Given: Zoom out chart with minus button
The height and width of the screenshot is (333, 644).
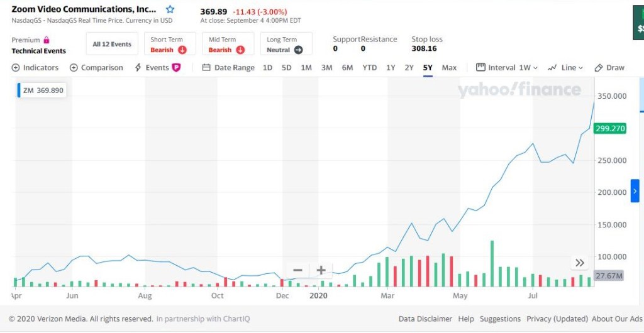Looking at the screenshot, I should [297, 270].
